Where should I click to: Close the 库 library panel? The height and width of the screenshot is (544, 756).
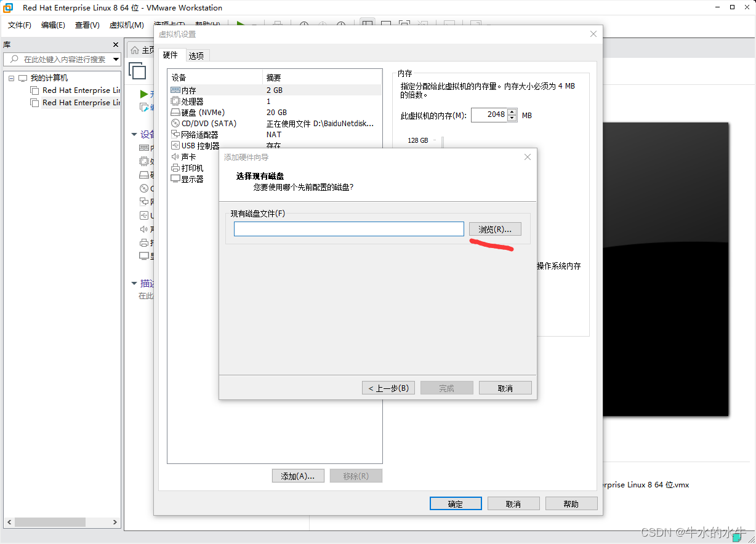pos(116,44)
